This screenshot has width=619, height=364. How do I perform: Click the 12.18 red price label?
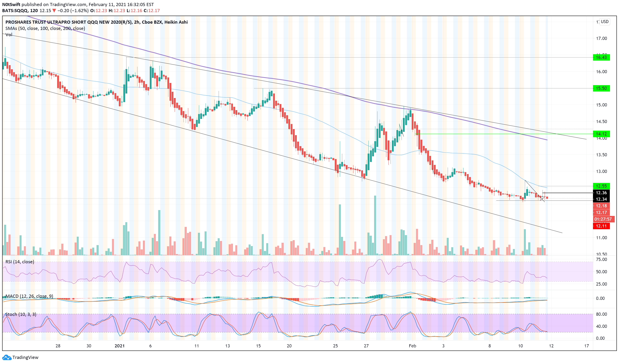[x=601, y=206]
